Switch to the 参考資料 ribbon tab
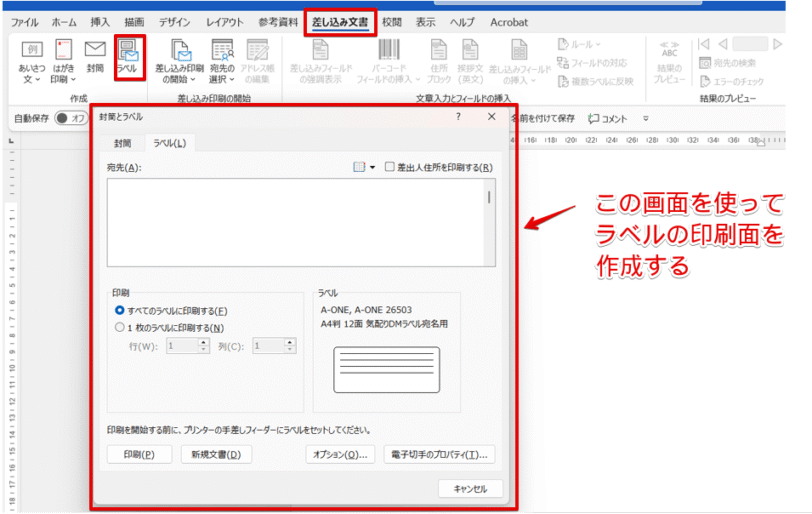812x514 pixels. (278, 22)
